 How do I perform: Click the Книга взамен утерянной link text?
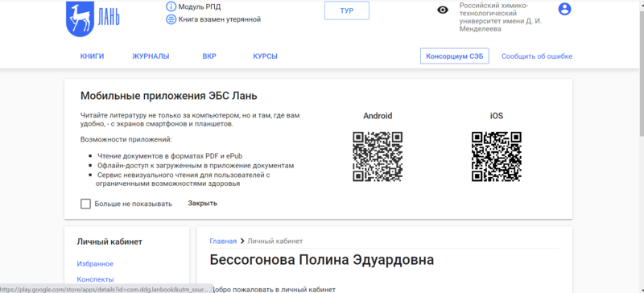point(220,19)
